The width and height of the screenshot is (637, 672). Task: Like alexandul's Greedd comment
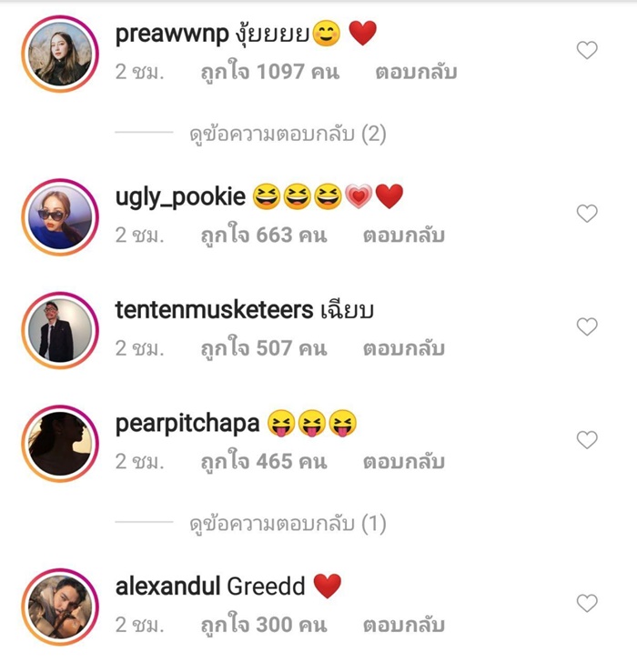tap(587, 603)
